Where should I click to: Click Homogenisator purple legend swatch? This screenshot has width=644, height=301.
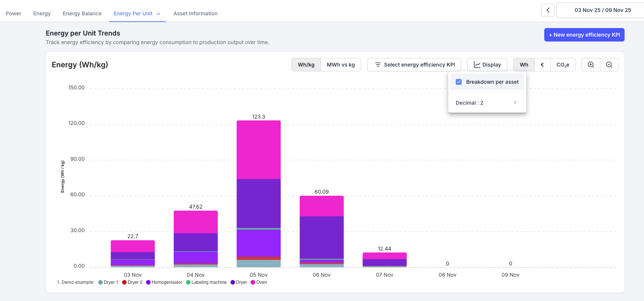coord(148,282)
